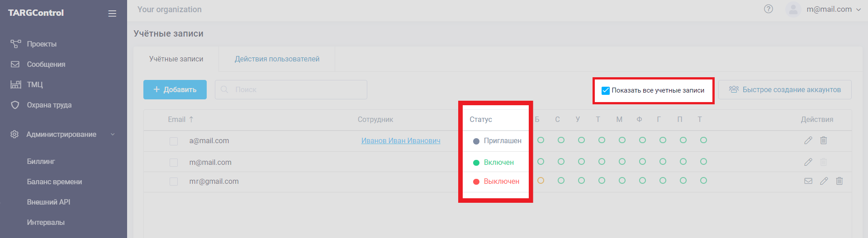
Task: Click the Поиск search input field
Action: coord(291,90)
